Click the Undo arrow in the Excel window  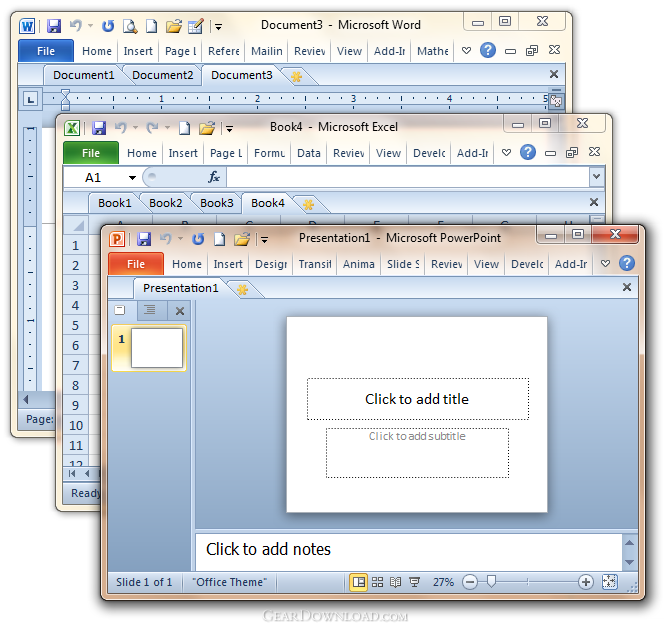tap(120, 128)
